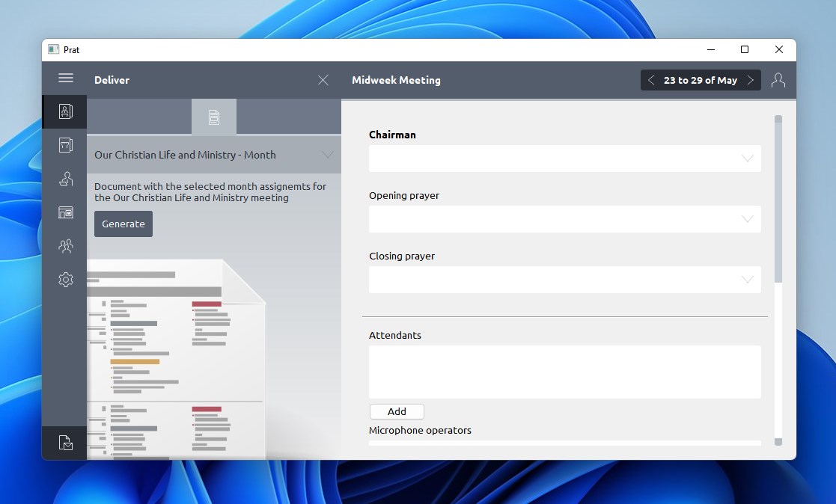Open the 23 to 29 of May date picker
Screen dimensions: 836x504
[x=700, y=80]
